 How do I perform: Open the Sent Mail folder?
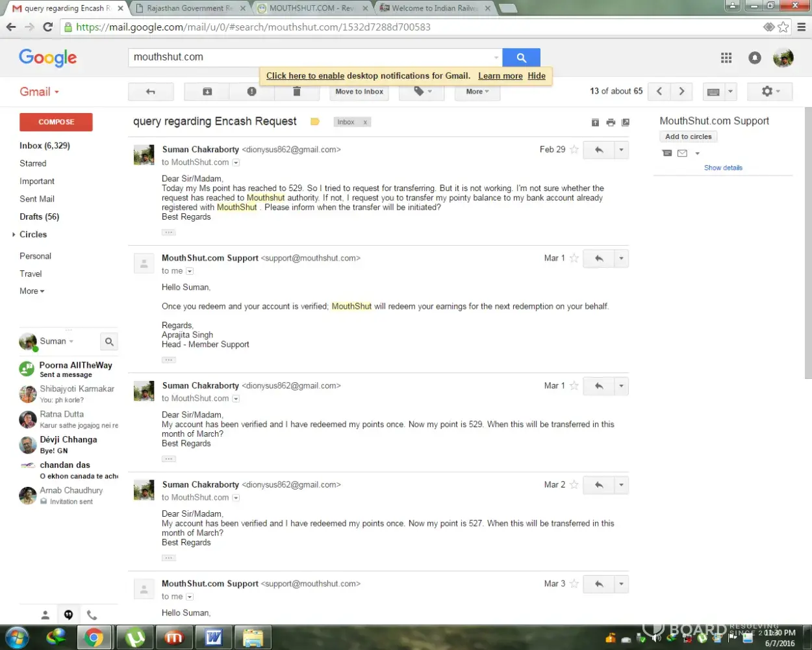click(37, 199)
